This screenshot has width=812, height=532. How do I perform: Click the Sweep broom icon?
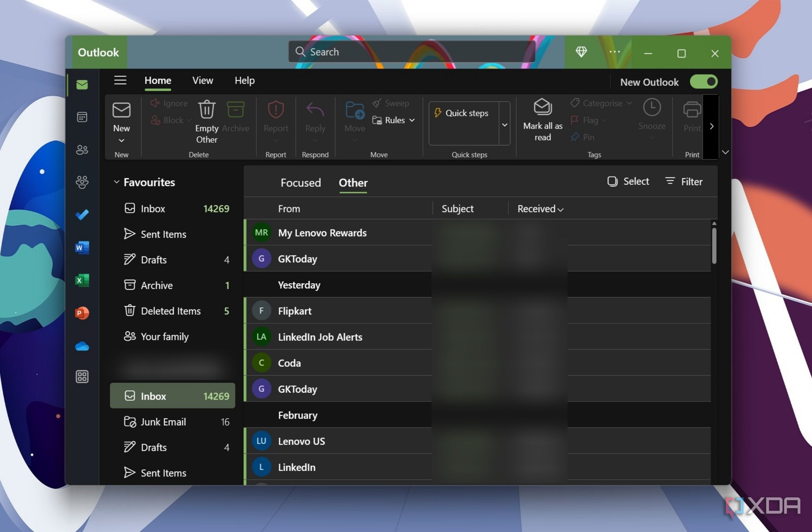point(376,103)
